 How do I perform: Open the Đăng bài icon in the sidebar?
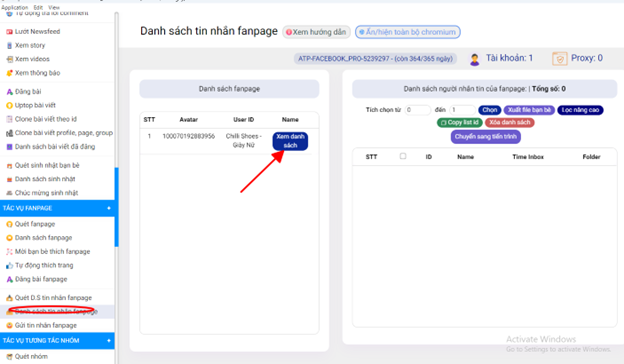click(9, 92)
